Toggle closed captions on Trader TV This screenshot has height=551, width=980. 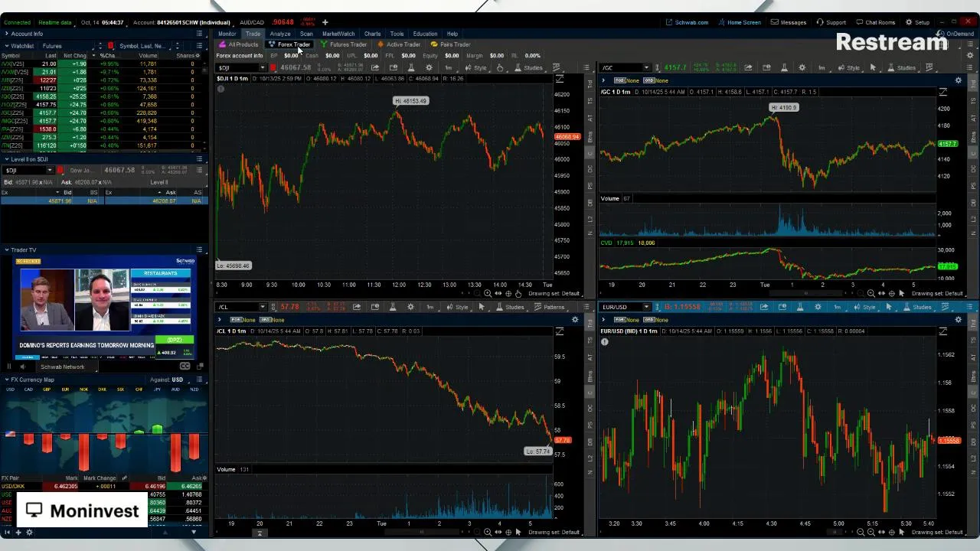click(185, 367)
